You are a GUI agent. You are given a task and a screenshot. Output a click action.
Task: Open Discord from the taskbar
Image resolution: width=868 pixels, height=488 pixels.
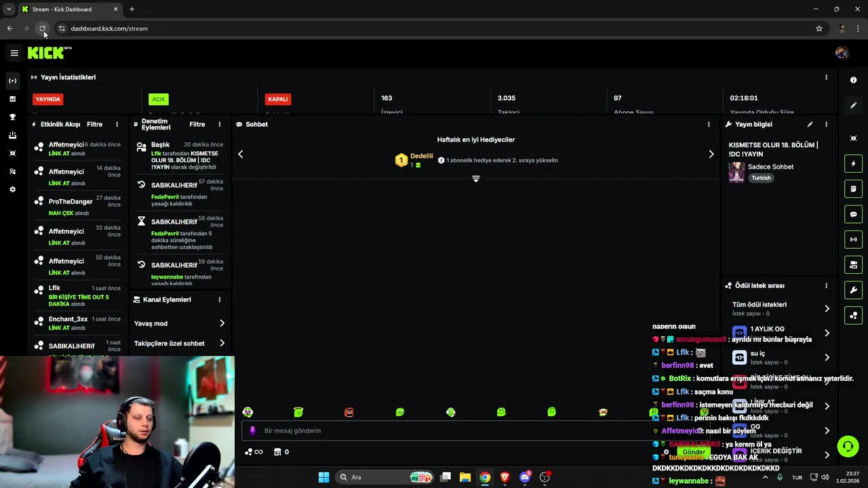click(x=525, y=477)
